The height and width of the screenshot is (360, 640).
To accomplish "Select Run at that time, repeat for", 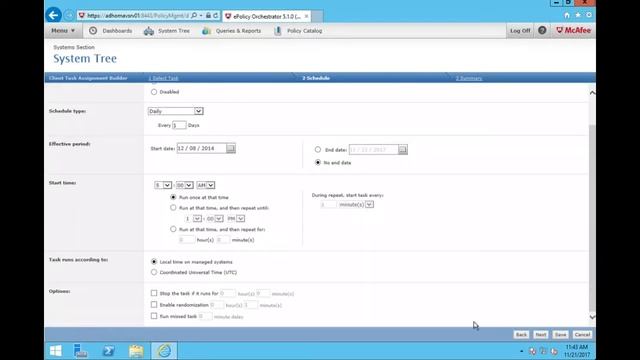I will (173, 229).
